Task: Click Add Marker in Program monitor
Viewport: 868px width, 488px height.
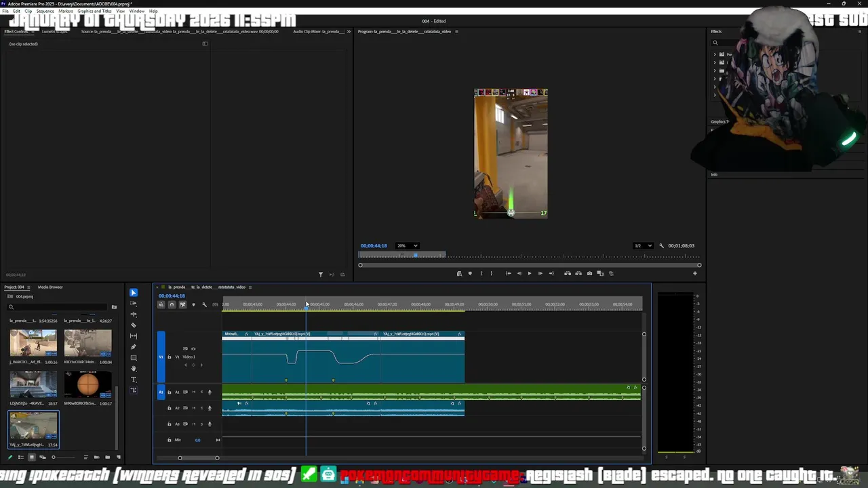Action: (x=470, y=273)
